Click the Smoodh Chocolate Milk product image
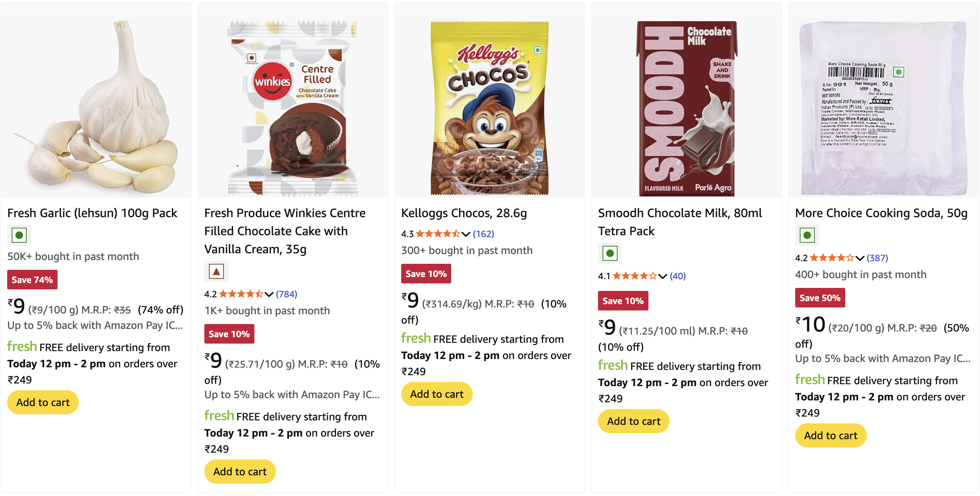 [x=686, y=108]
